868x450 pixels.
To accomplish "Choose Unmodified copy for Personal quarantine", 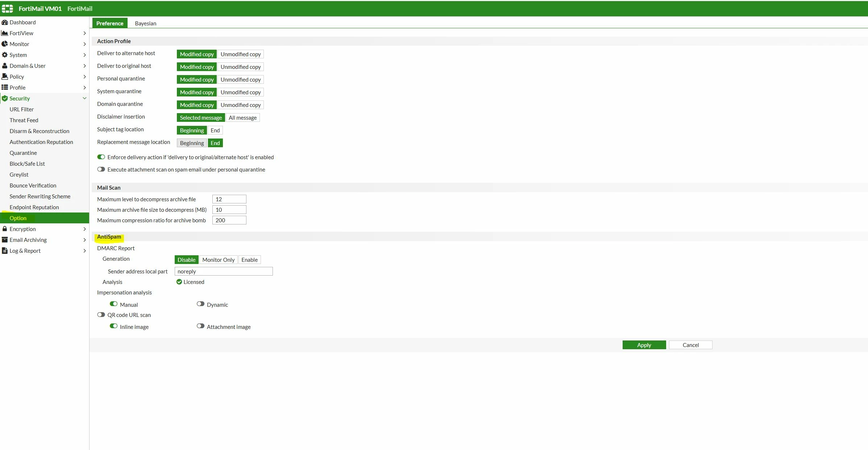I will pyautogui.click(x=241, y=79).
